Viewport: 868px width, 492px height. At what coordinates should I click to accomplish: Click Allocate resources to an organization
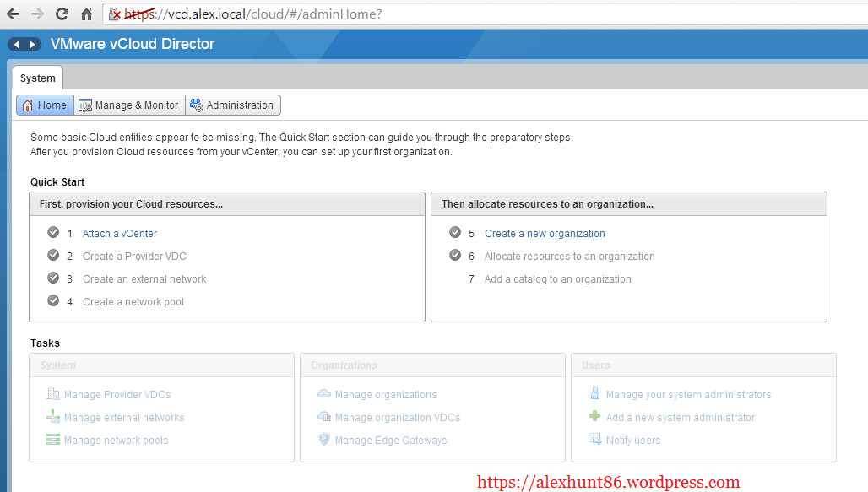570,257
